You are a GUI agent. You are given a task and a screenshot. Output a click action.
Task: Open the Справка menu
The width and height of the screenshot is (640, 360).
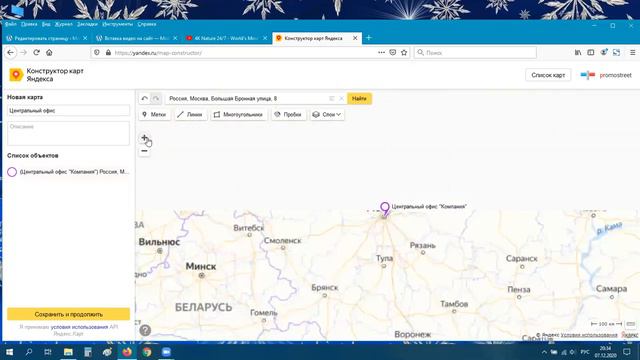click(x=147, y=24)
